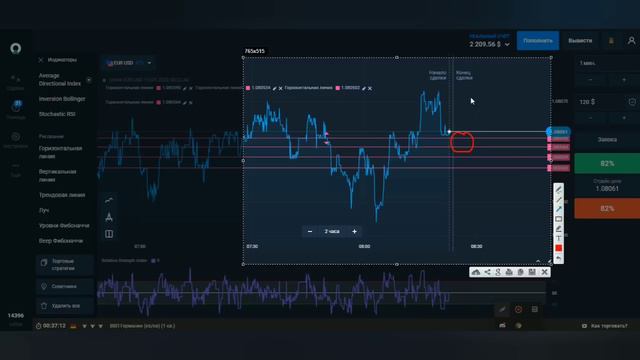Screen dimensions: 640x360
Task: Click the Вывести withdraw button
Action: [580, 40]
